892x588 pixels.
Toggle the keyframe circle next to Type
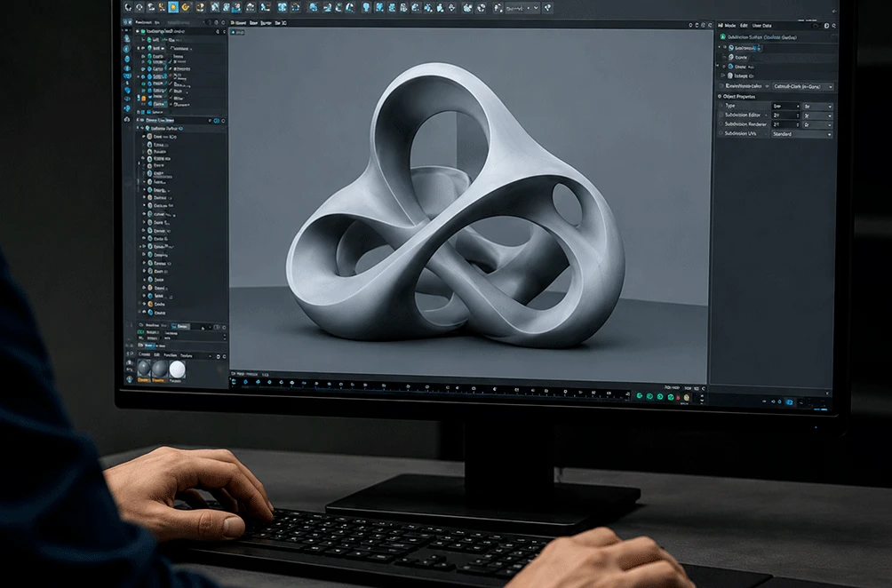(721, 106)
